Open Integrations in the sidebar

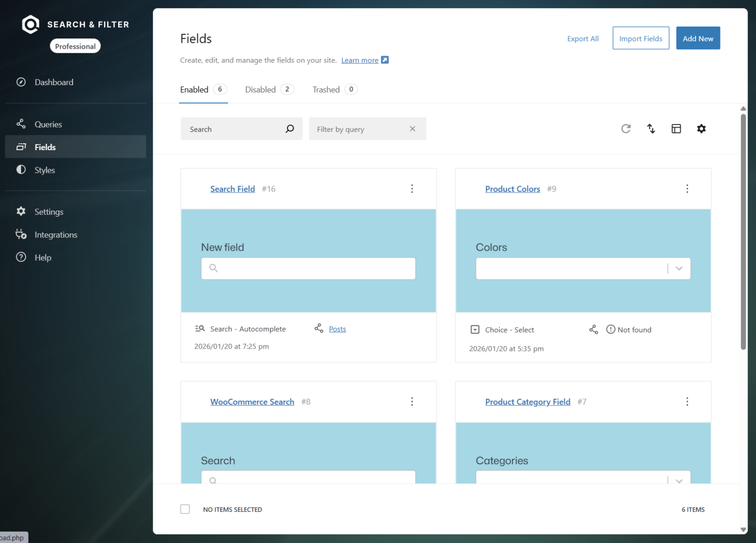(x=75, y=235)
